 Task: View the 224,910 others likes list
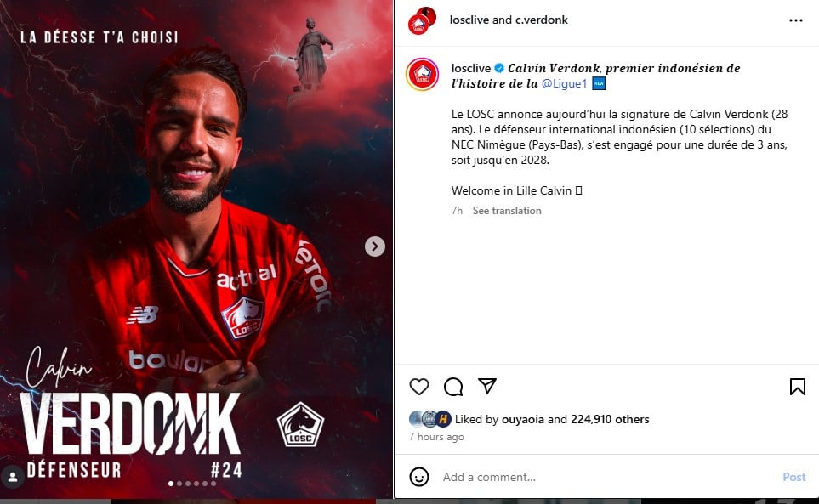610,420
